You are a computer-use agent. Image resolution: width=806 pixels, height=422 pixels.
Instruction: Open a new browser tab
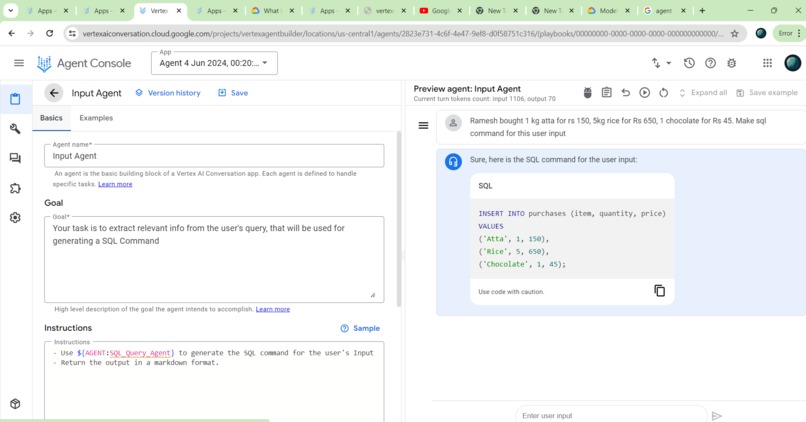coord(702,10)
